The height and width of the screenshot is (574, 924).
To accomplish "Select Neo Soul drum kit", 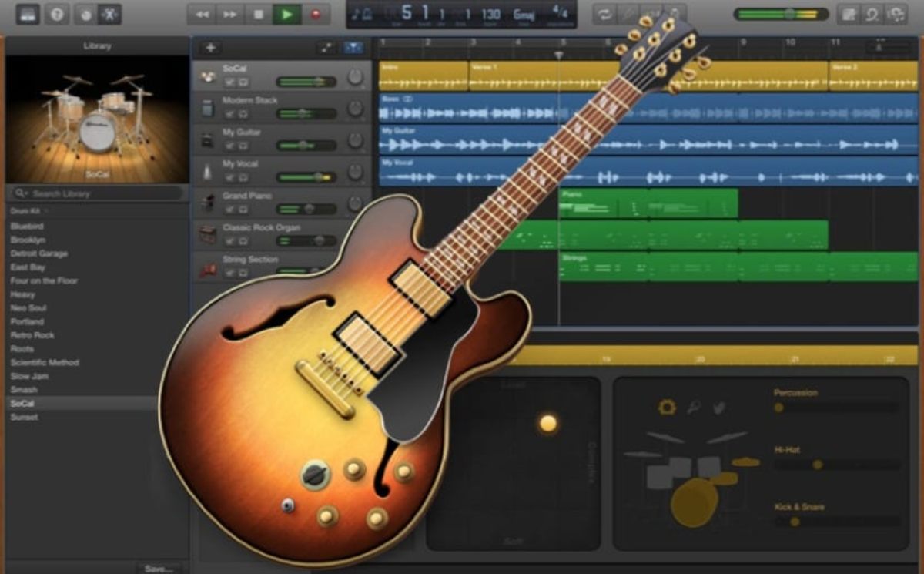I will click(x=28, y=308).
